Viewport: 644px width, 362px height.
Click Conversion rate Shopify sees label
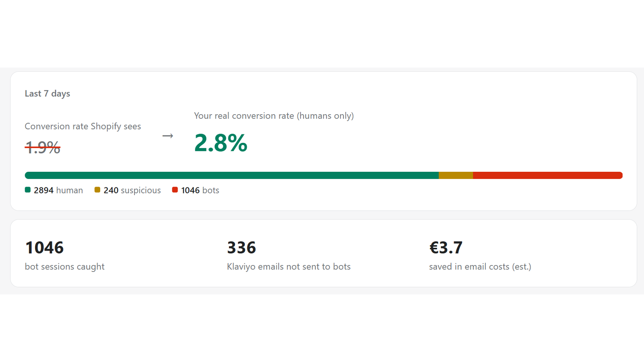point(83,126)
